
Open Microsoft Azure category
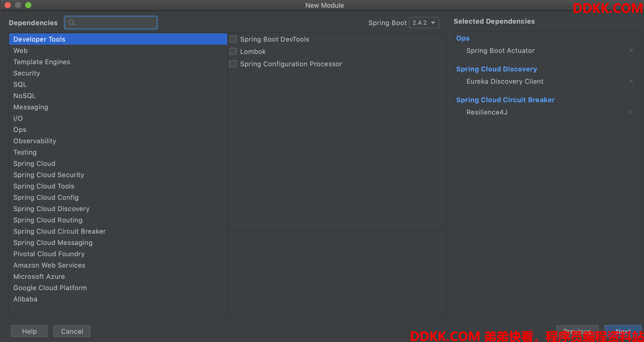pos(118,276)
